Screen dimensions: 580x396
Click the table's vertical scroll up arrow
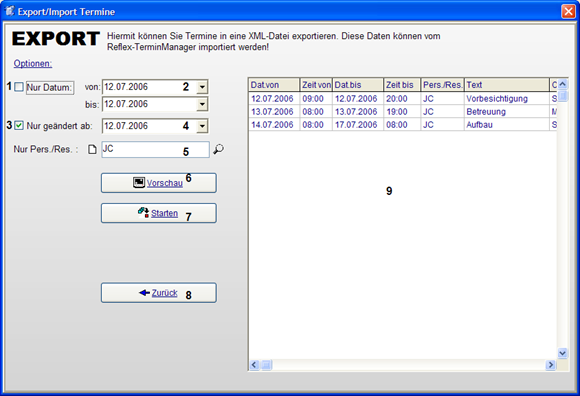(563, 84)
